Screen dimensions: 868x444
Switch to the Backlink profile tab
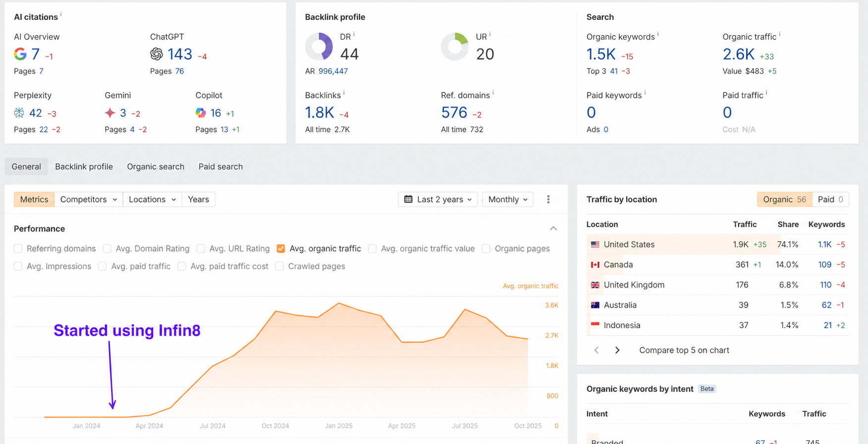click(x=84, y=167)
